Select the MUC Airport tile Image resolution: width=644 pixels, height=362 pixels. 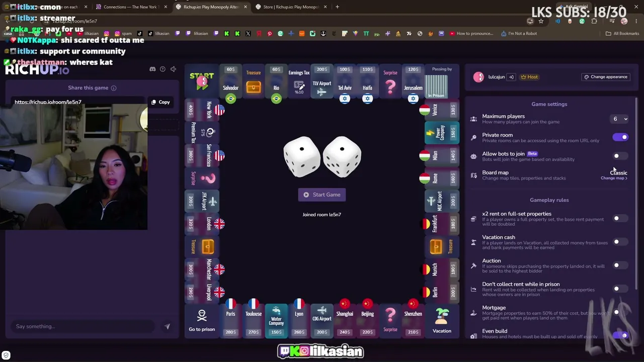(442, 201)
